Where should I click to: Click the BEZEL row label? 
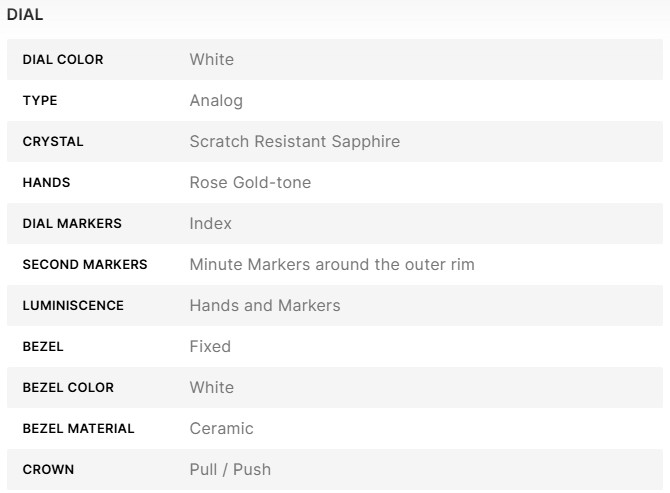click(x=45, y=347)
